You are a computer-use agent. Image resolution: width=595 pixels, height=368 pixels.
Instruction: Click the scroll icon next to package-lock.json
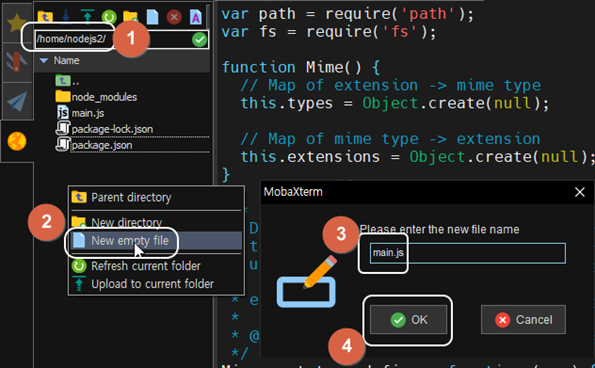coord(63,129)
